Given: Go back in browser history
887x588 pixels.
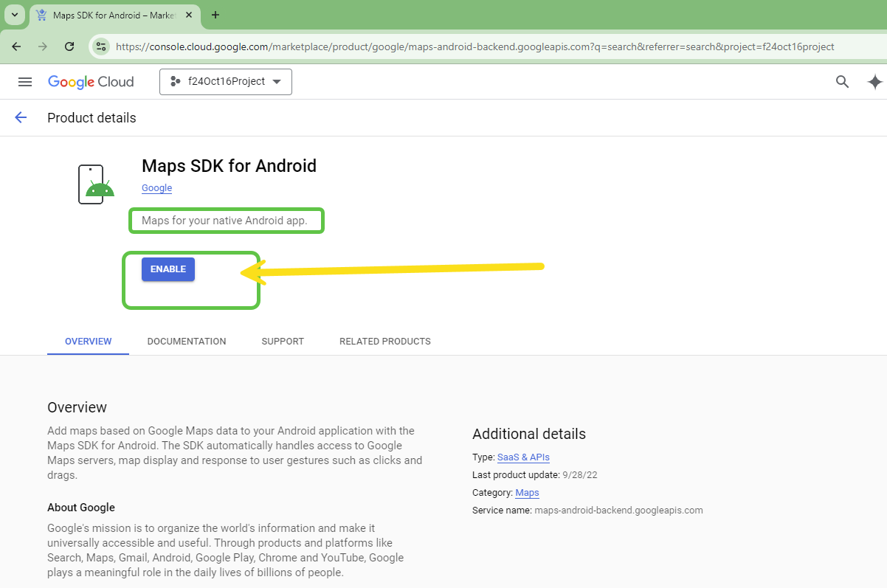Looking at the screenshot, I should (16, 46).
